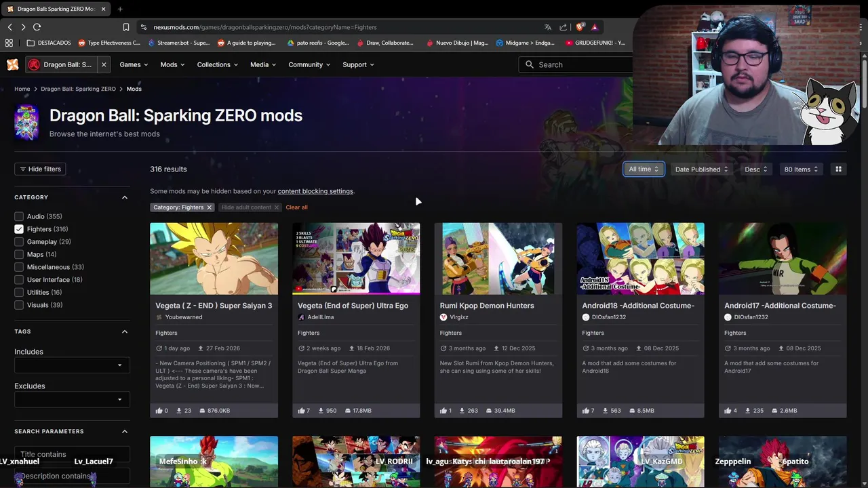Open the Includes tags dropdown

coord(72,365)
